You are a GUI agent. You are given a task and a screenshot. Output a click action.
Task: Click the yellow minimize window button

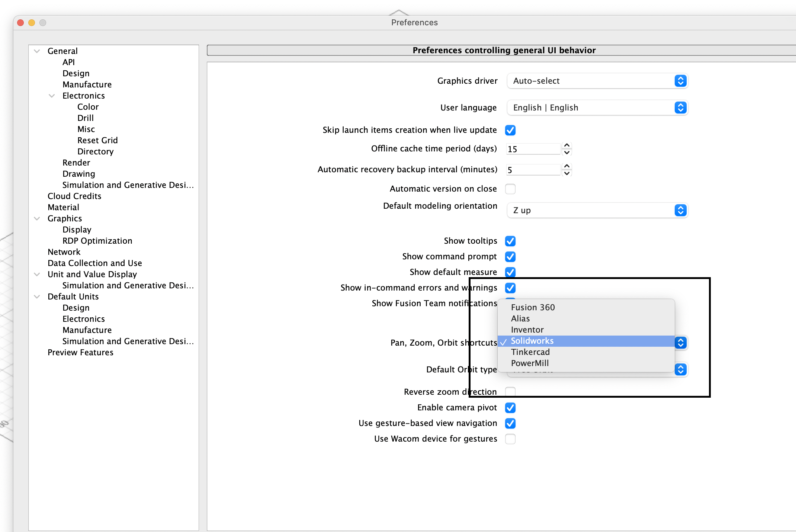32,23
